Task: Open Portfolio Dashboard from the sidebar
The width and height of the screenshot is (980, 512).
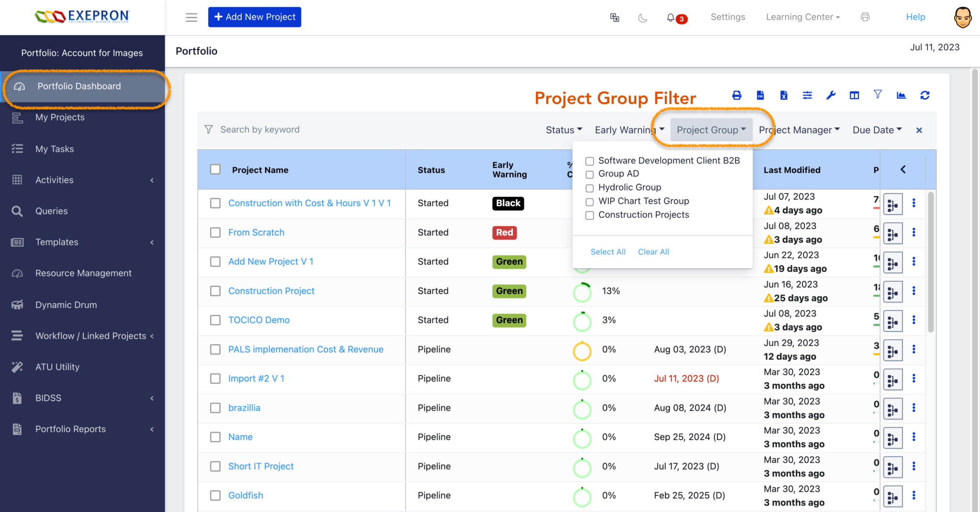Action: (x=78, y=86)
